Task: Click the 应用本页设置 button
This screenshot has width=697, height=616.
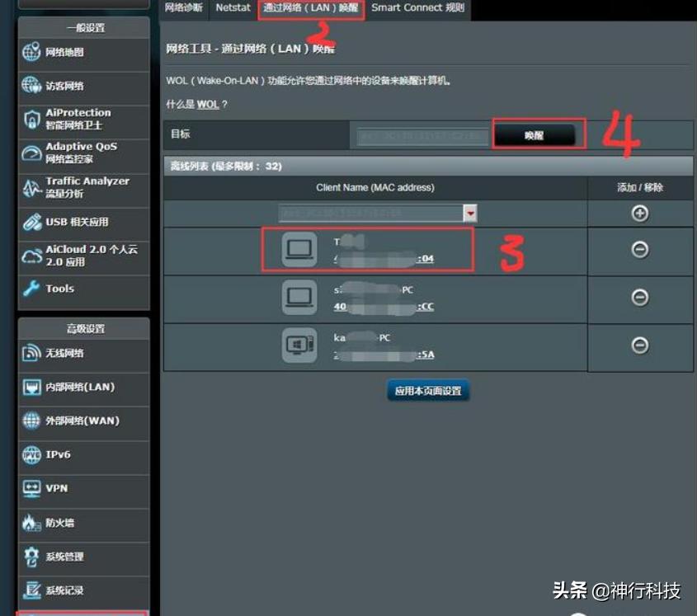Action: point(428,391)
